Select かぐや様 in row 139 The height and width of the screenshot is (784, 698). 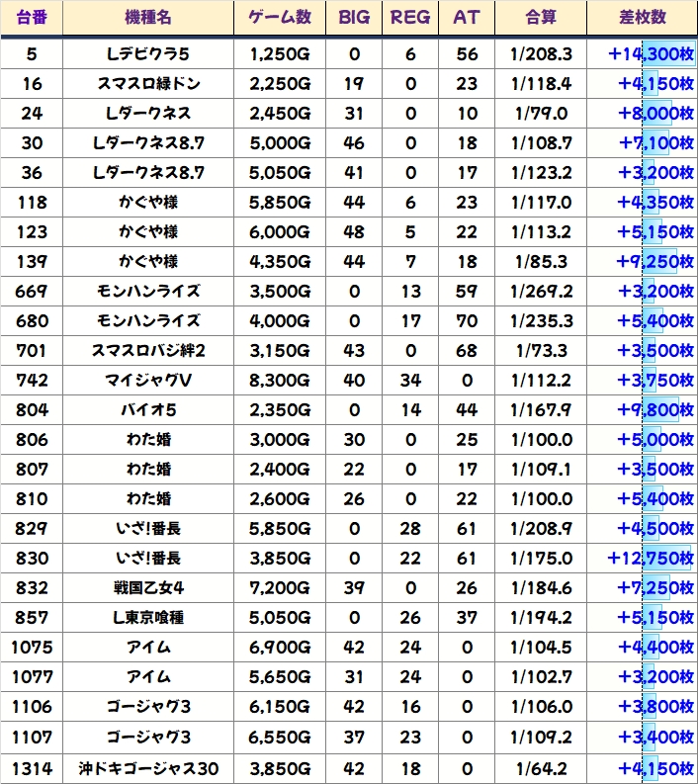(148, 262)
